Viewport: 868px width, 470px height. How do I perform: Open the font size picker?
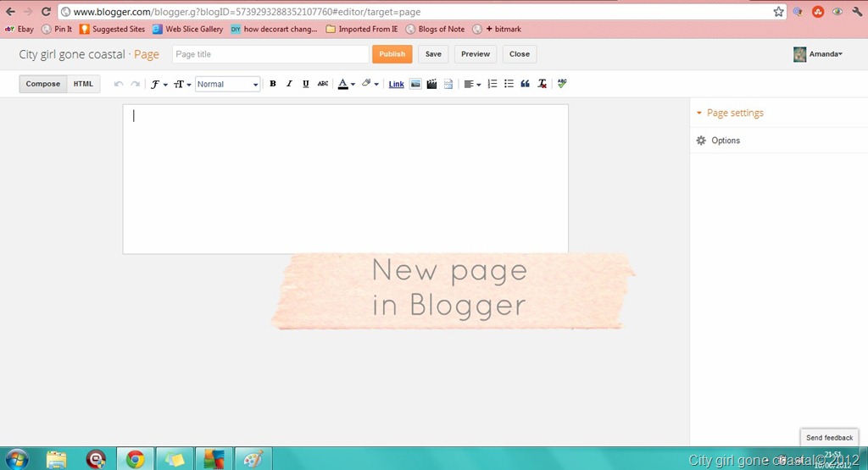point(182,84)
